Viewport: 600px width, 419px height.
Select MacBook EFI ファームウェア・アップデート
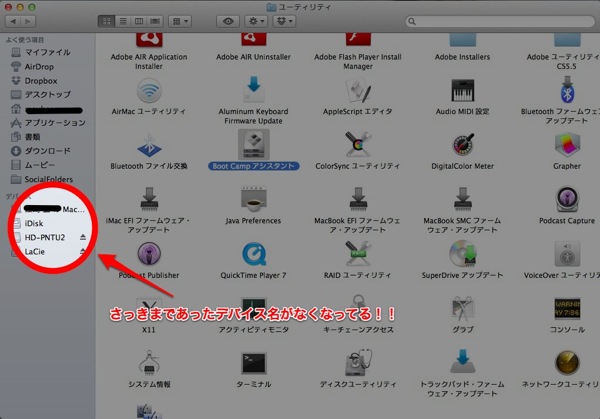click(358, 199)
